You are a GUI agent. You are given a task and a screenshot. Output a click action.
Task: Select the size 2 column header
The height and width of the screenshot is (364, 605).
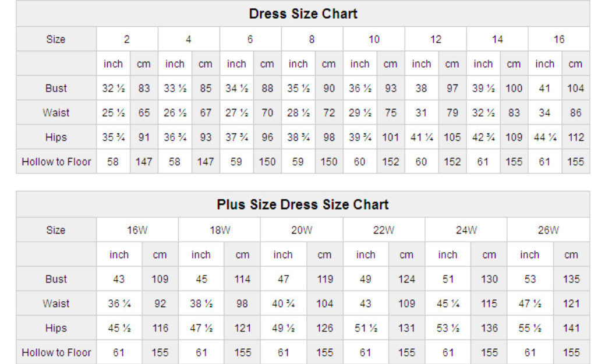pos(126,40)
